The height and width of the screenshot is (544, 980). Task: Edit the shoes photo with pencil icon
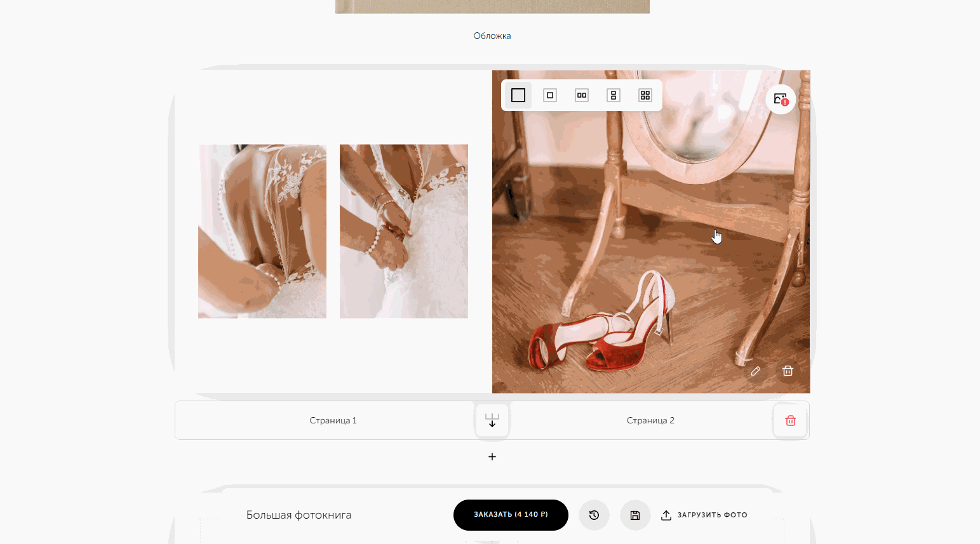click(755, 371)
